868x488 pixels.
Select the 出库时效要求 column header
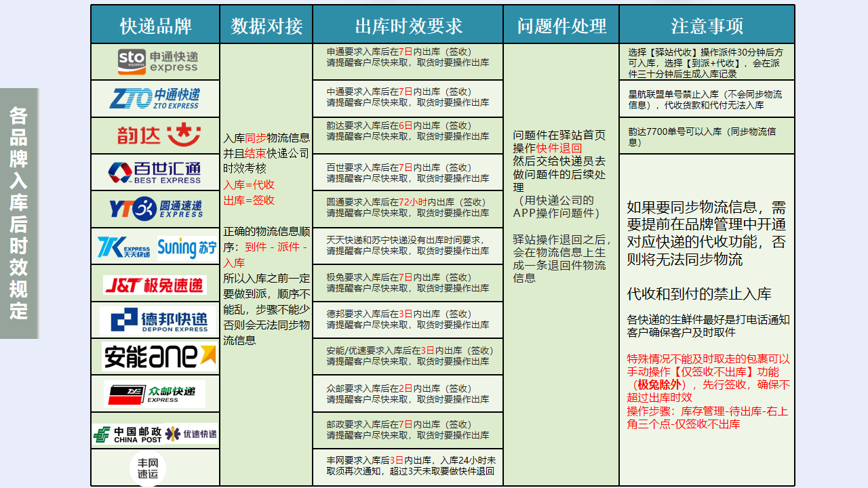(x=408, y=25)
